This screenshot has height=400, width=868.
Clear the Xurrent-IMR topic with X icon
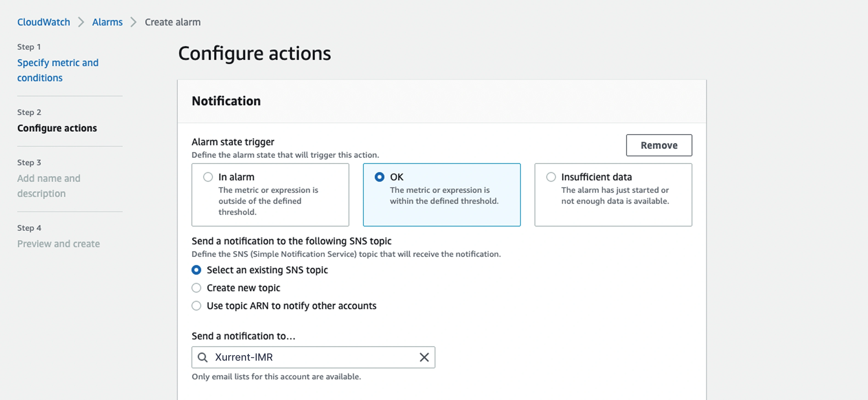pyautogui.click(x=424, y=357)
